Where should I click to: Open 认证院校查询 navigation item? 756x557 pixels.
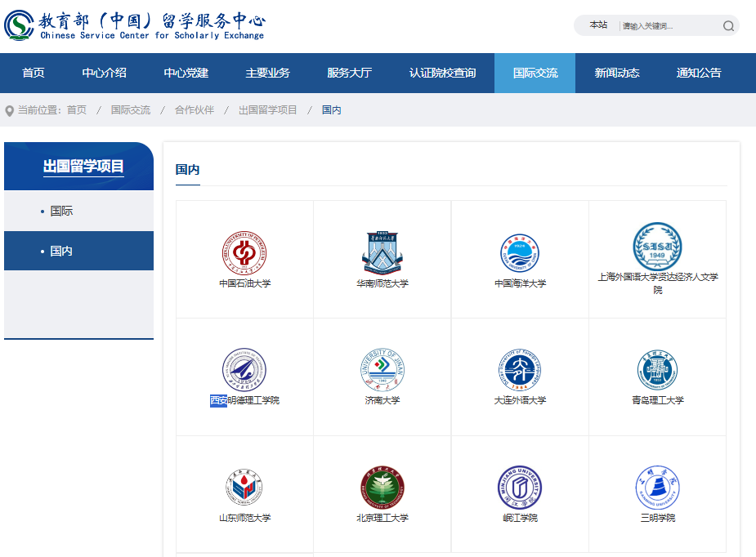pyautogui.click(x=443, y=73)
